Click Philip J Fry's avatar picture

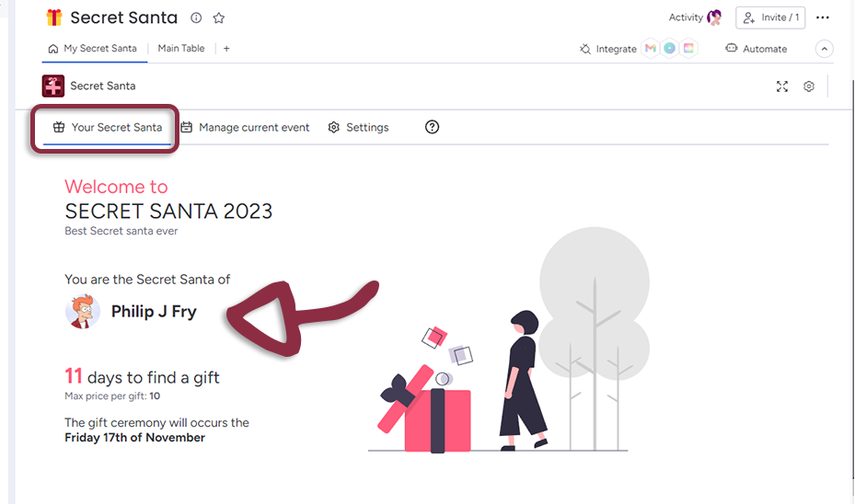[x=83, y=312]
